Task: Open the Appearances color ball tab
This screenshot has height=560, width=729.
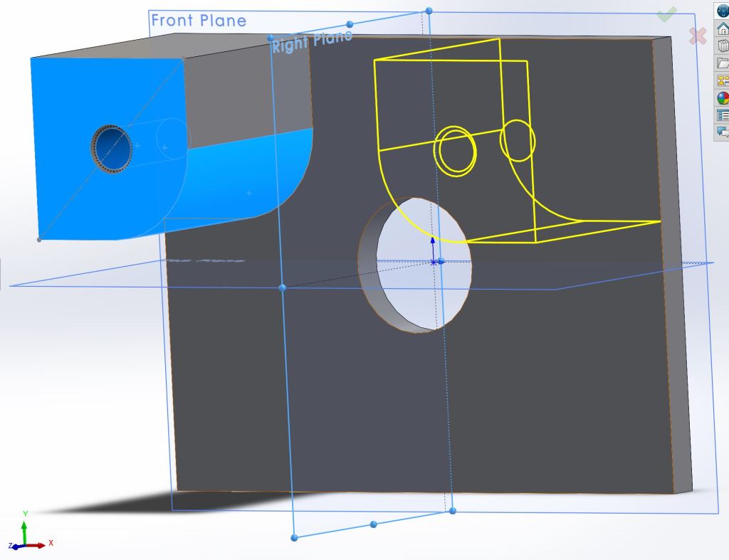Action: point(722,98)
